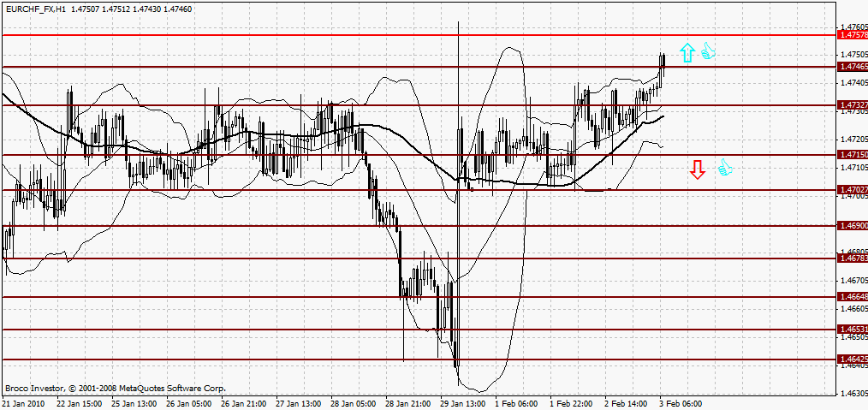
Task: Click the EURCHF_FX,H1 symbol title text
Action: click(35, 9)
